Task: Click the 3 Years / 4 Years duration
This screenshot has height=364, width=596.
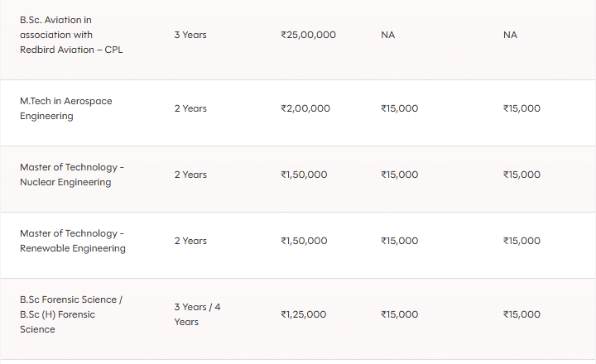Action: (197, 314)
